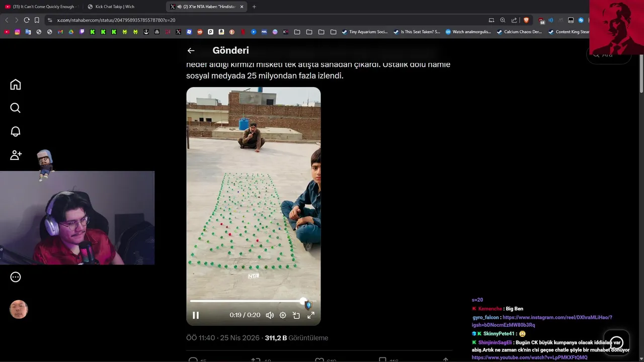Open the X search/explore page
Screen dimensions: 644x362
(x=16, y=108)
